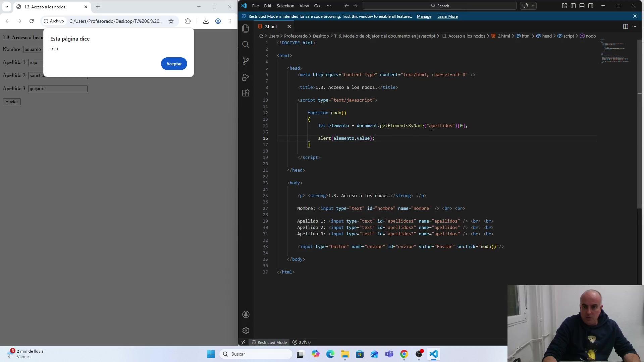Toggle secondary side bar visibility
644x362 pixels.
tap(591, 6)
